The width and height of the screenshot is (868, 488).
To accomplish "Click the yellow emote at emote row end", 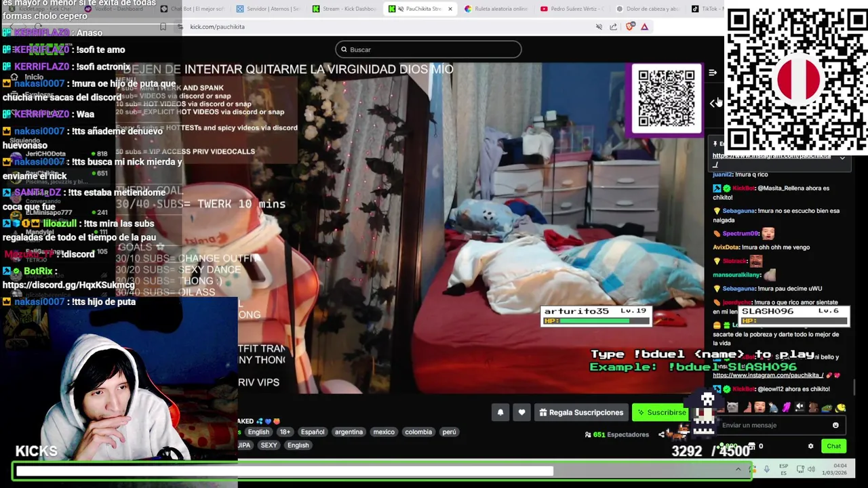I will click(x=841, y=407).
